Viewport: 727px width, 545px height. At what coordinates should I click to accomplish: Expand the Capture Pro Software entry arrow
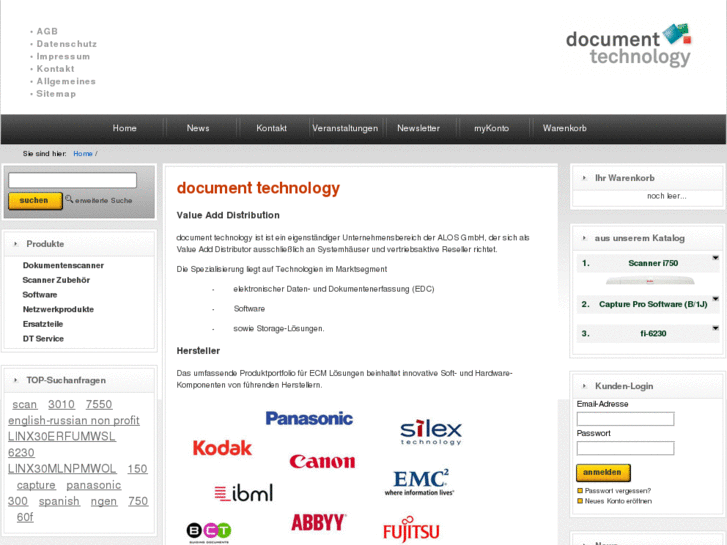[x=715, y=299]
